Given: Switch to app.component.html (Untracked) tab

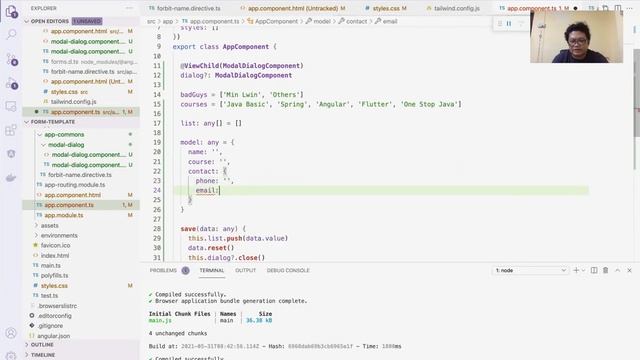Looking at the screenshot, I should point(293,8).
